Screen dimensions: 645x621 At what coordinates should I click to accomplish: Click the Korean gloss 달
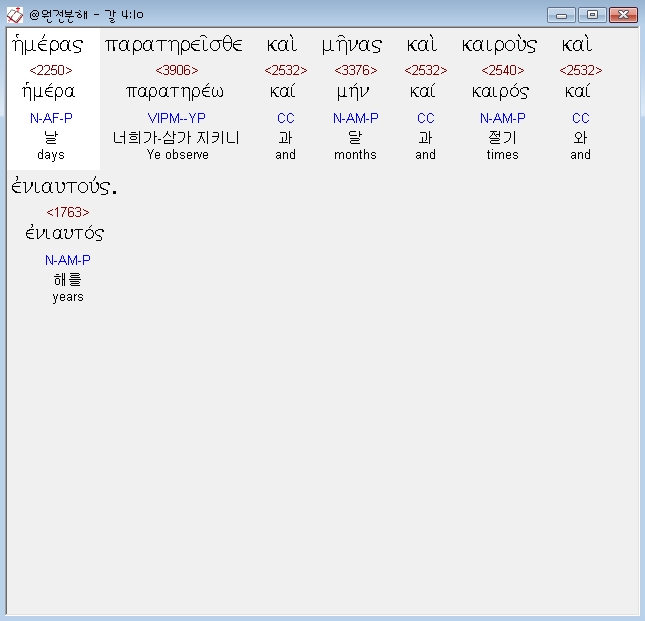[355, 137]
